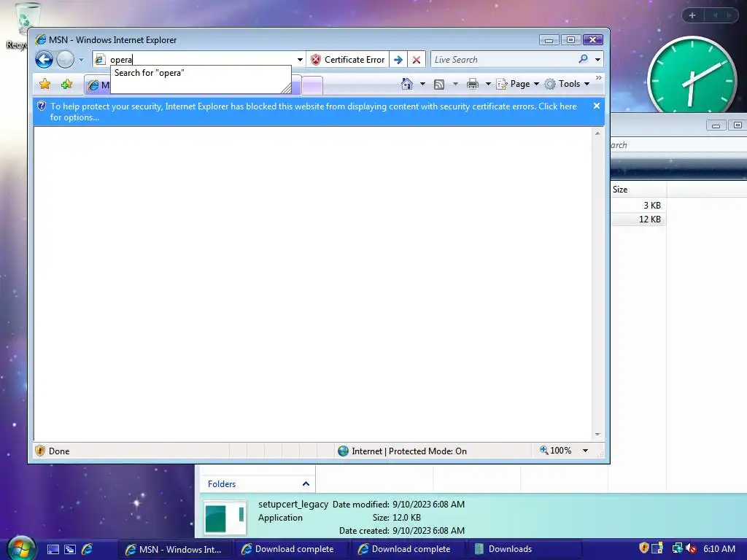Switch to the Downloads taskbar button
The height and width of the screenshot is (560, 747).
(x=524, y=549)
